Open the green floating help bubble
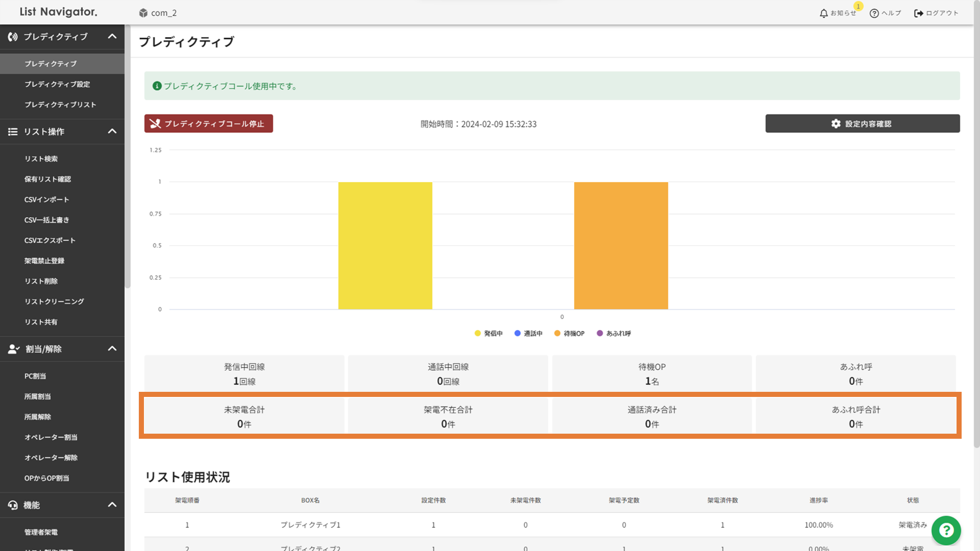This screenshot has width=980, height=551. (946, 531)
